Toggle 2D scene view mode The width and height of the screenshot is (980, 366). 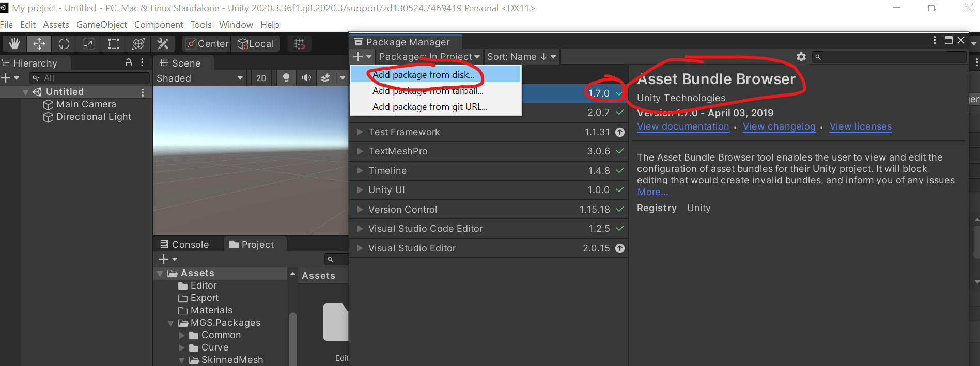pyautogui.click(x=261, y=78)
